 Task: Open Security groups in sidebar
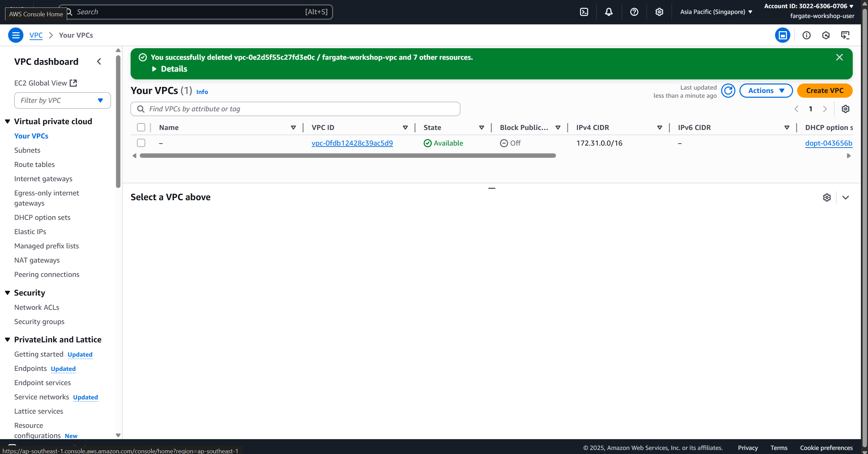point(39,322)
